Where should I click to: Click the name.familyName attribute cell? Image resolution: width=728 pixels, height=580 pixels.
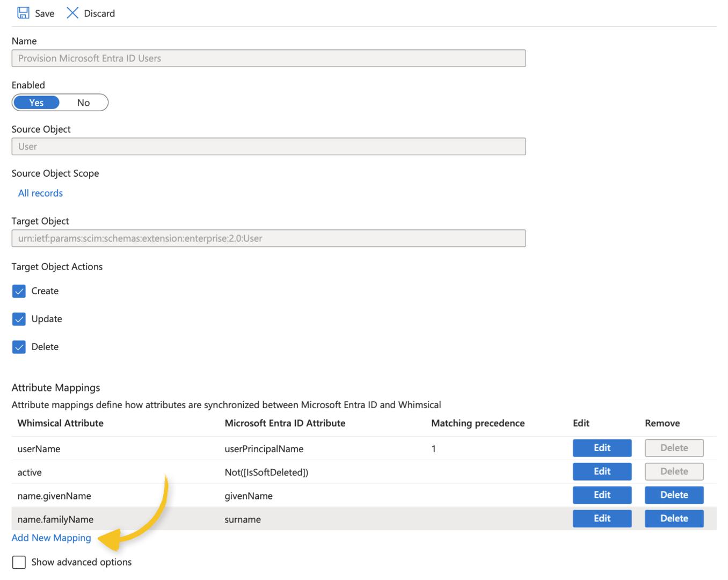pos(55,520)
